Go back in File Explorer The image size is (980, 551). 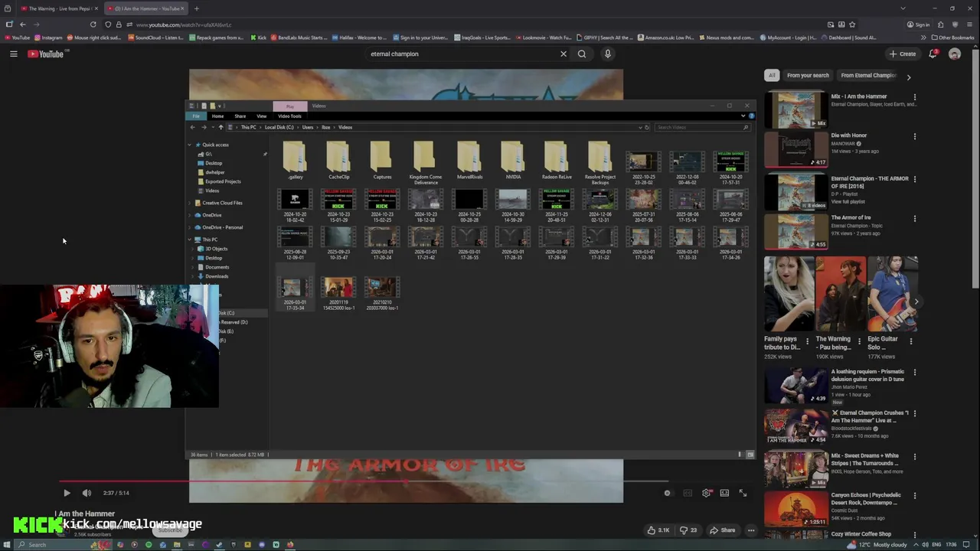(x=193, y=127)
